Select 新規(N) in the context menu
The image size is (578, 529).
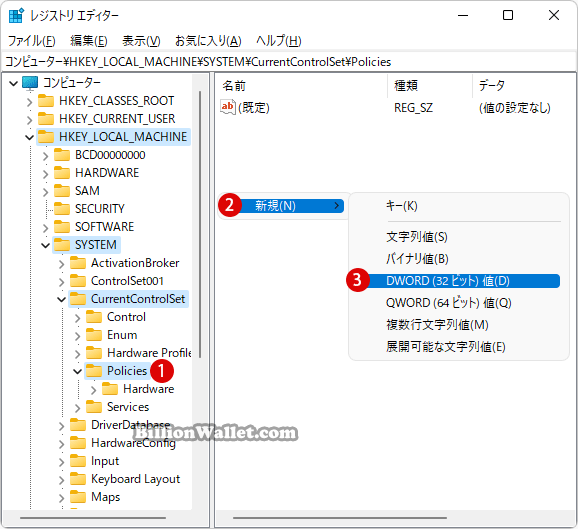click(281, 206)
